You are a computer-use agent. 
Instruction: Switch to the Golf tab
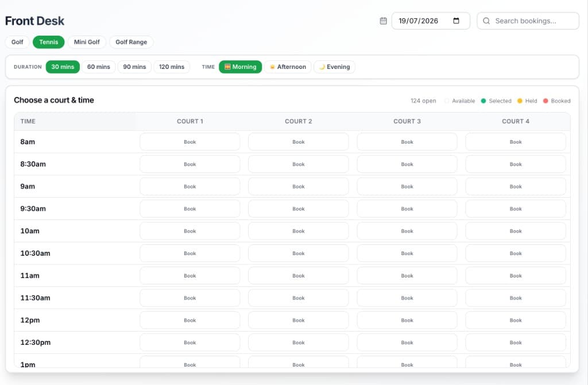point(17,42)
